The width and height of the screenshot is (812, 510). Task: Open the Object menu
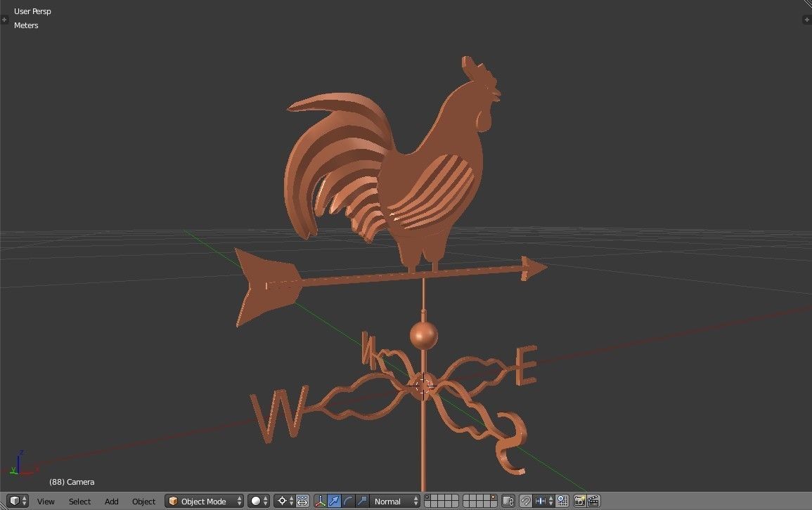pos(143,501)
